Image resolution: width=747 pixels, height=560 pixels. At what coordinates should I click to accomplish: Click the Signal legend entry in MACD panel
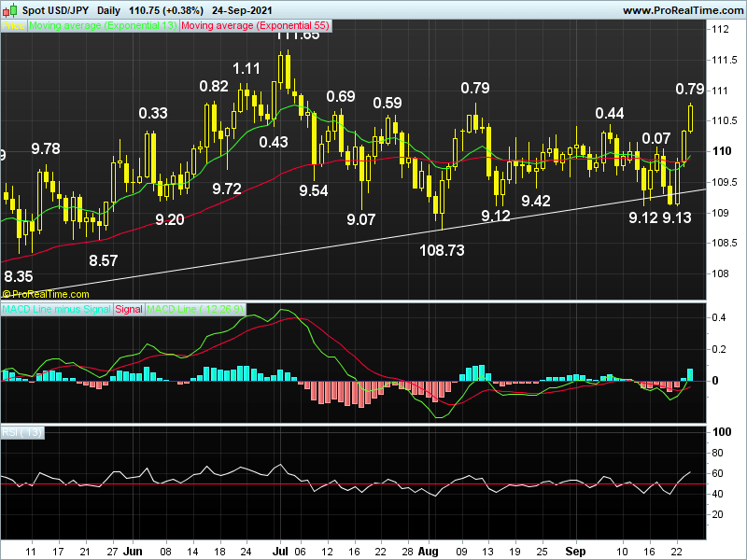pos(128,309)
